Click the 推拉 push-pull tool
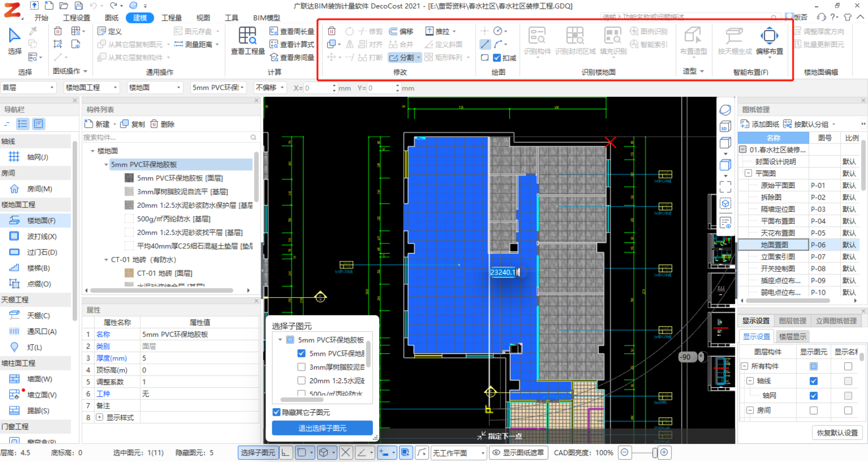 click(x=441, y=31)
